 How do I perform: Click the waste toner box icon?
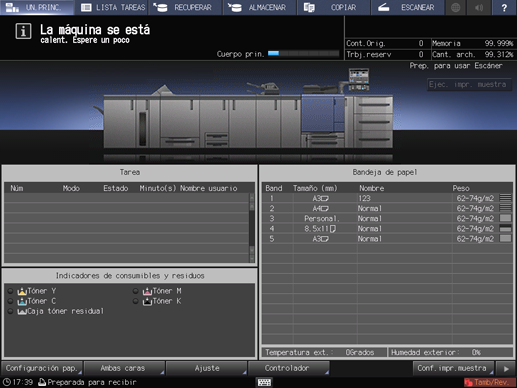[22, 312]
